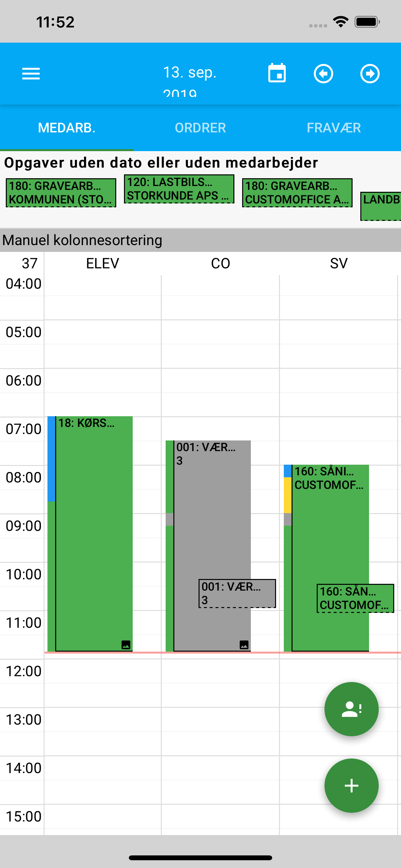This screenshot has width=401, height=868.
Task: Open the 120: LASTBILS STORKUNDE APS card
Action: click(179, 189)
